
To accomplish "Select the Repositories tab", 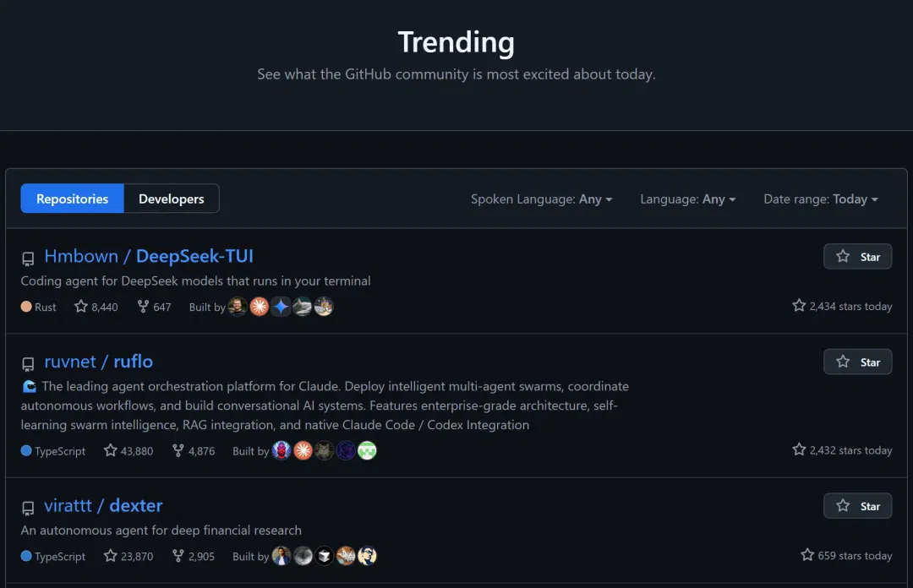I will tap(72, 199).
